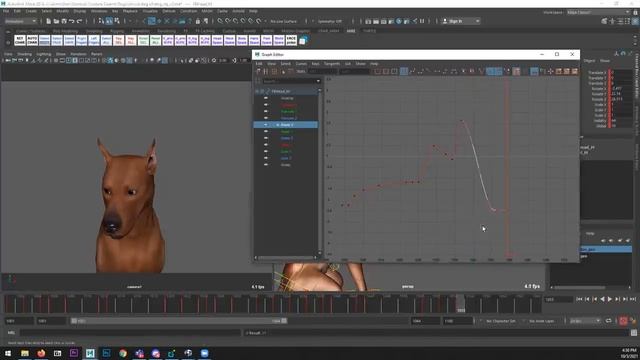Click the loop playback toggle icon
Screen dimensions: 640x360
609,321
